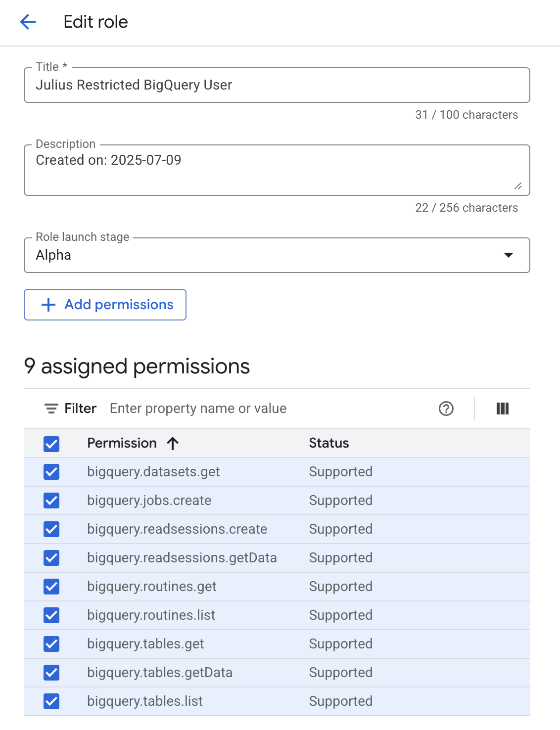Click the plus icon on Add permissions
Image resolution: width=560 pixels, height=730 pixels.
click(48, 305)
